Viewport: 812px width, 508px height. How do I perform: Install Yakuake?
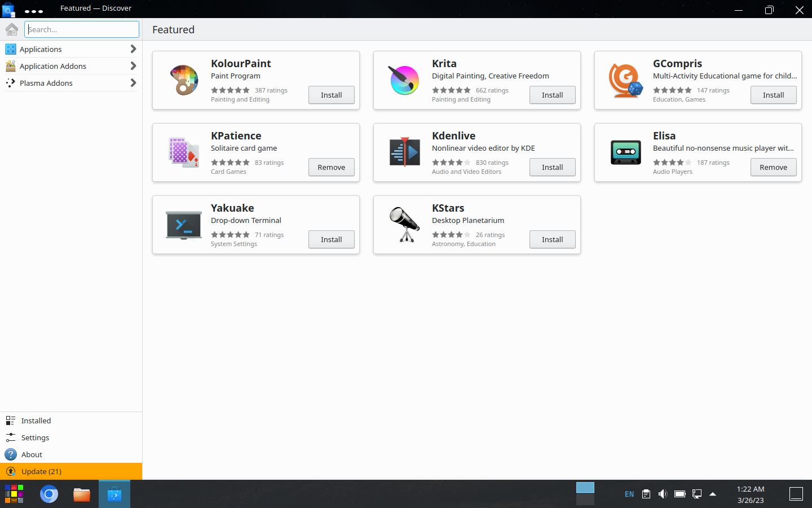click(x=332, y=239)
